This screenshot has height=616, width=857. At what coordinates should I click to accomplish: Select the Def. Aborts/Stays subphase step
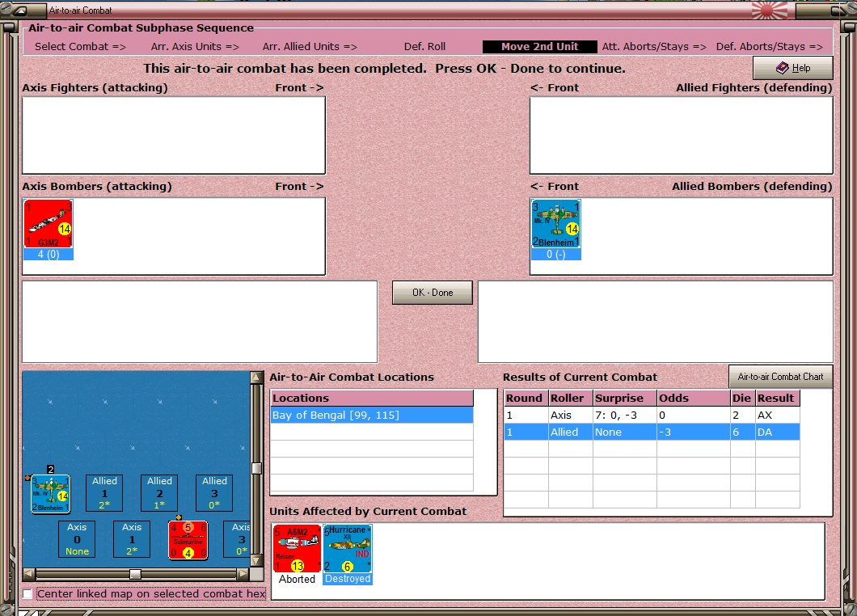click(770, 46)
